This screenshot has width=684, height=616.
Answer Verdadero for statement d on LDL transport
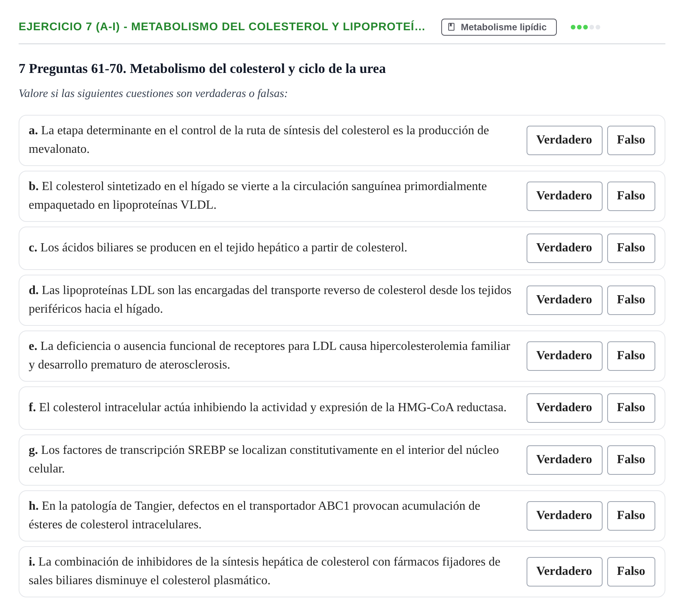564,300
